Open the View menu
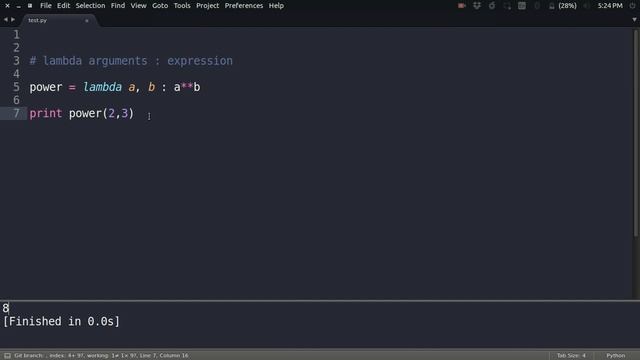 (138, 6)
